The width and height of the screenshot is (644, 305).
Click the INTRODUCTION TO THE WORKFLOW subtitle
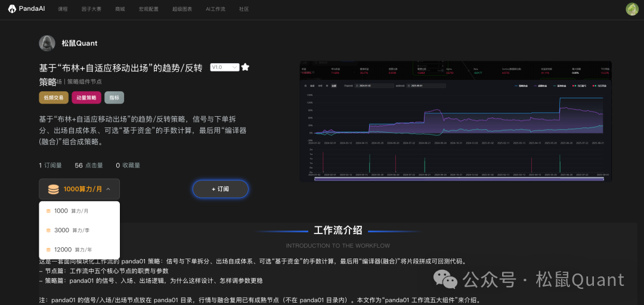point(338,245)
